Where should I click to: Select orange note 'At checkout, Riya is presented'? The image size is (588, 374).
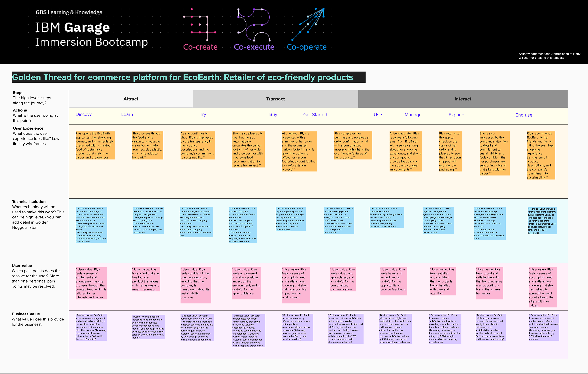coord(299,151)
